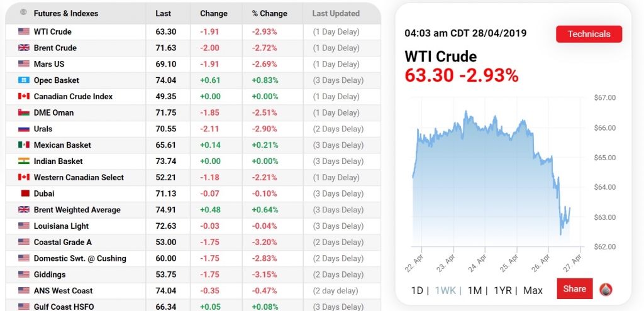
Task: Click the US flag next to WTI Crude
Action: tap(24, 31)
